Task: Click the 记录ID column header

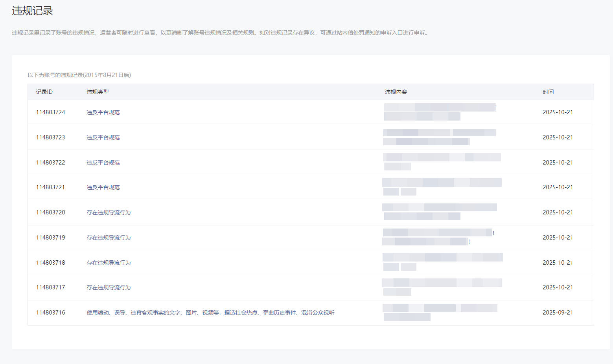Action: [44, 92]
